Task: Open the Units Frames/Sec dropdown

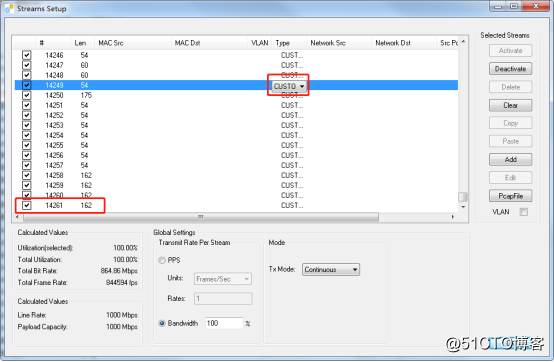Action: 223,279
